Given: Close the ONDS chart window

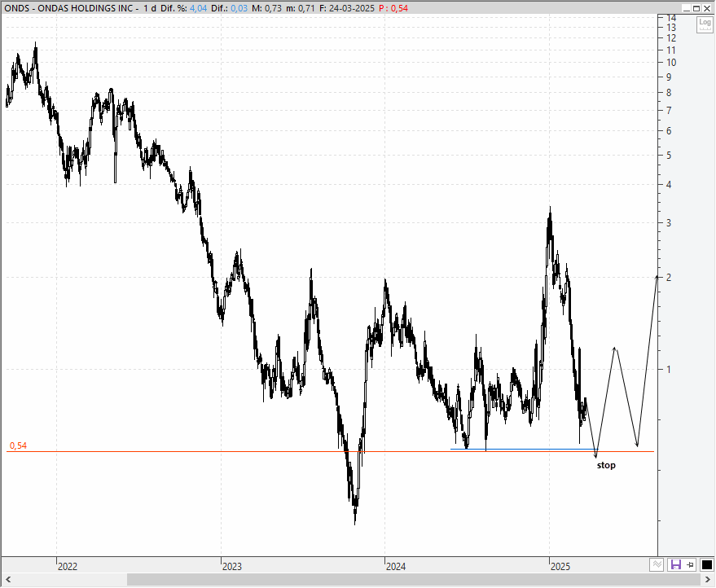Looking at the screenshot, I should pyautogui.click(x=707, y=8).
